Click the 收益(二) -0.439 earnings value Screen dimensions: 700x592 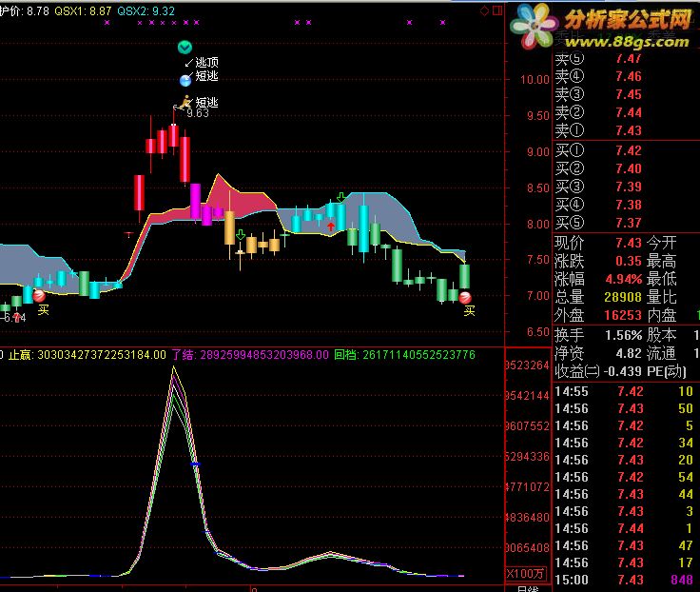click(x=623, y=371)
